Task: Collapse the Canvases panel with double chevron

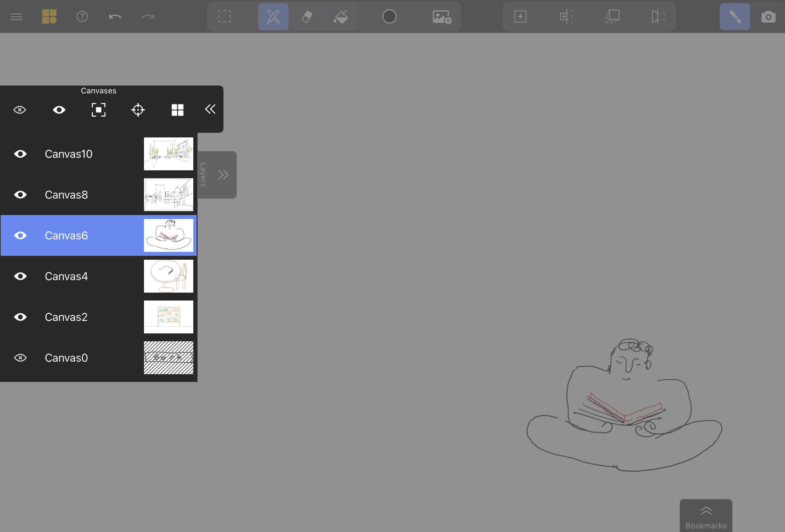Action: point(210,109)
